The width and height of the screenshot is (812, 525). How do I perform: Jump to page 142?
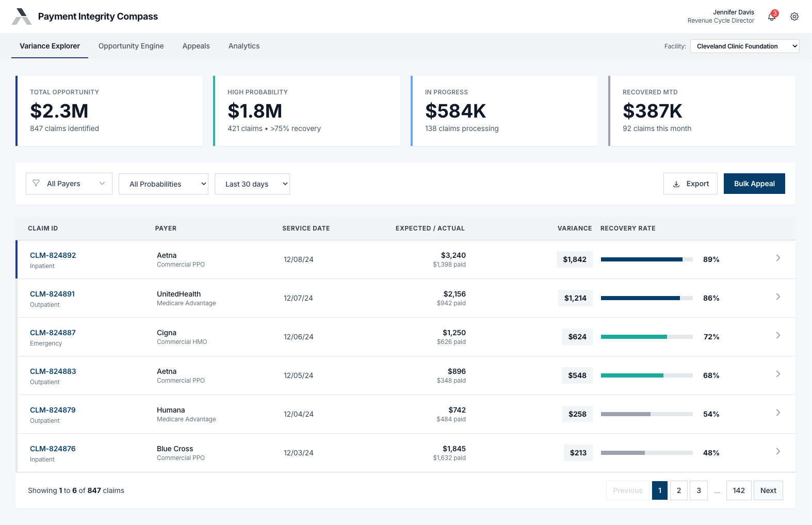point(739,490)
